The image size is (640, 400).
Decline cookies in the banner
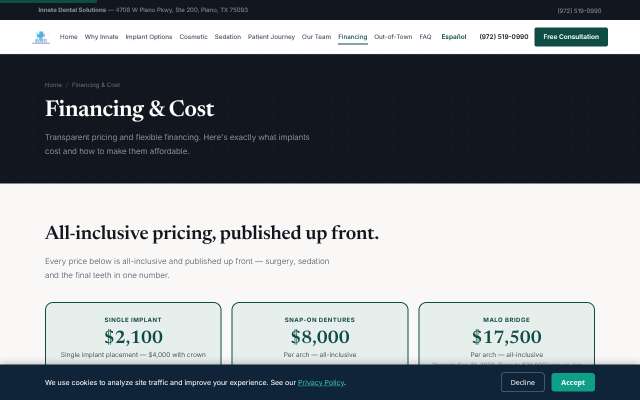click(x=522, y=382)
